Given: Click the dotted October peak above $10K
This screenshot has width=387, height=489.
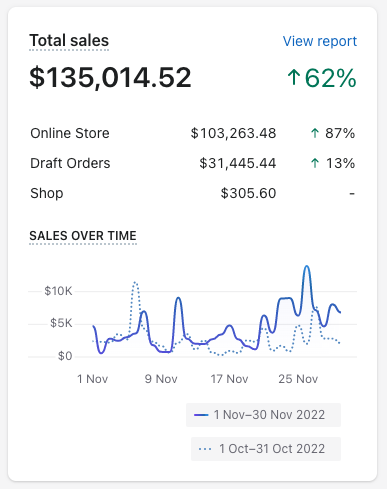Looking at the screenshot, I should [x=135, y=283].
